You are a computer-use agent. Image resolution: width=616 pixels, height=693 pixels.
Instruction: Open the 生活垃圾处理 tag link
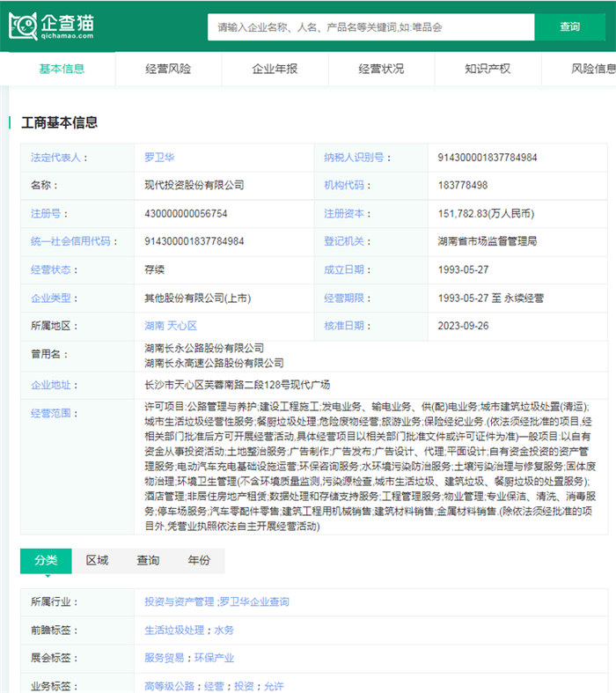(x=173, y=630)
